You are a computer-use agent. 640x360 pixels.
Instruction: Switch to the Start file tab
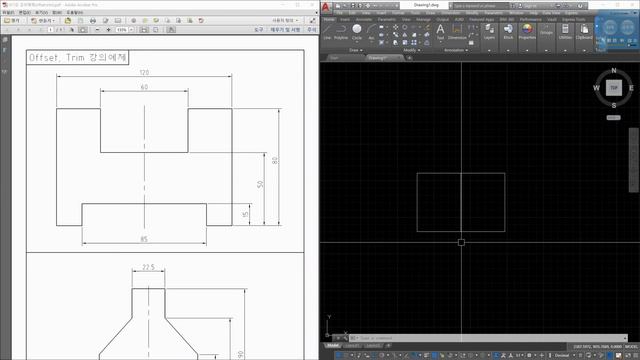334,58
